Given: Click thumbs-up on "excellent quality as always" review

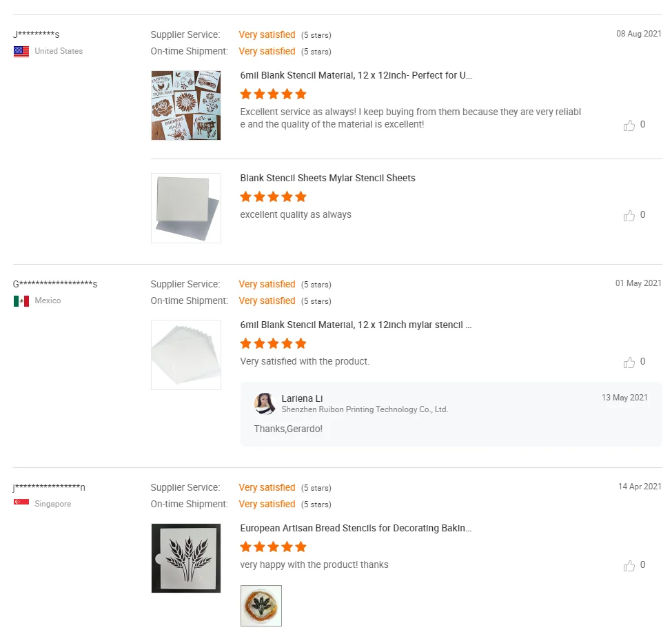Looking at the screenshot, I should coord(629,216).
